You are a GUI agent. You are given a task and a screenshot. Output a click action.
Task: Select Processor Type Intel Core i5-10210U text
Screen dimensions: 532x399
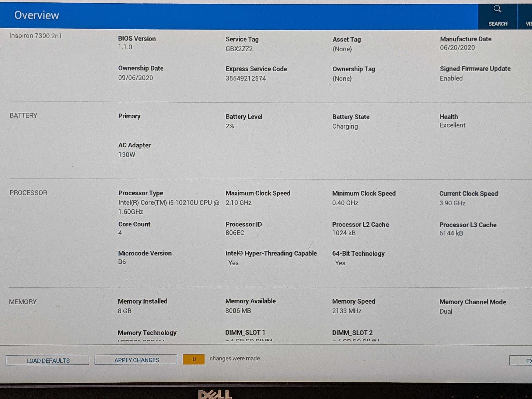(x=169, y=207)
